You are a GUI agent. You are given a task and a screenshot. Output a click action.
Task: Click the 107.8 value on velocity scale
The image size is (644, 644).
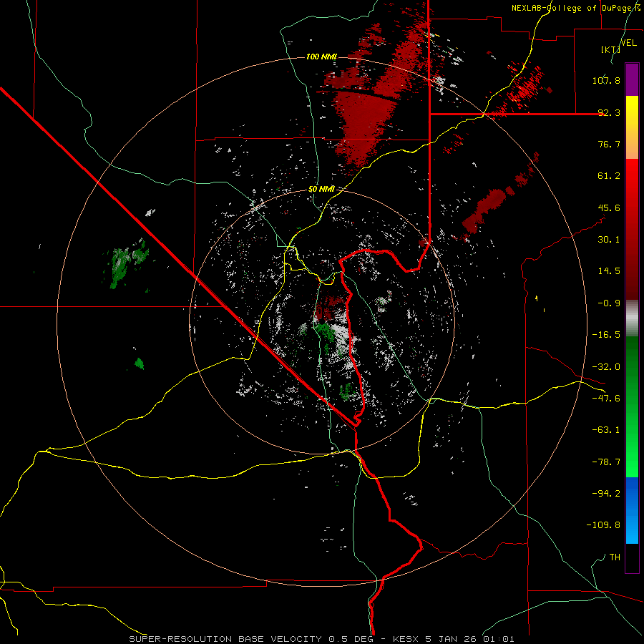coord(606,80)
